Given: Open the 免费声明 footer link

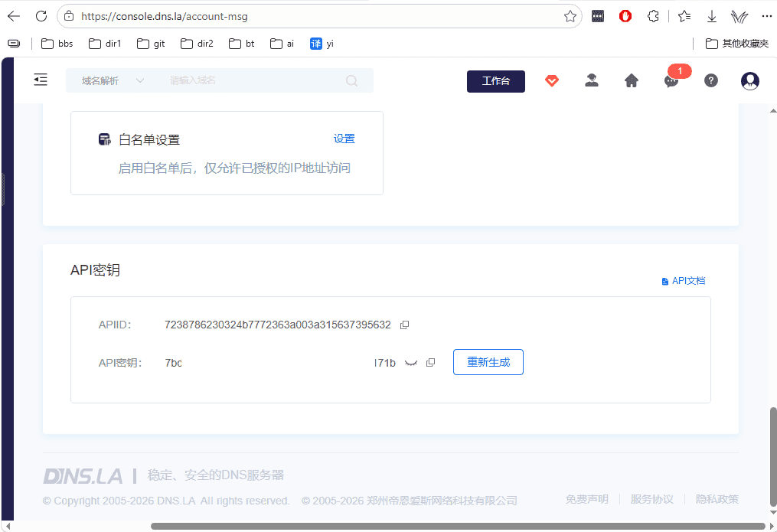Looking at the screenshot, I should pyautogui.click(x=586, y=499).
